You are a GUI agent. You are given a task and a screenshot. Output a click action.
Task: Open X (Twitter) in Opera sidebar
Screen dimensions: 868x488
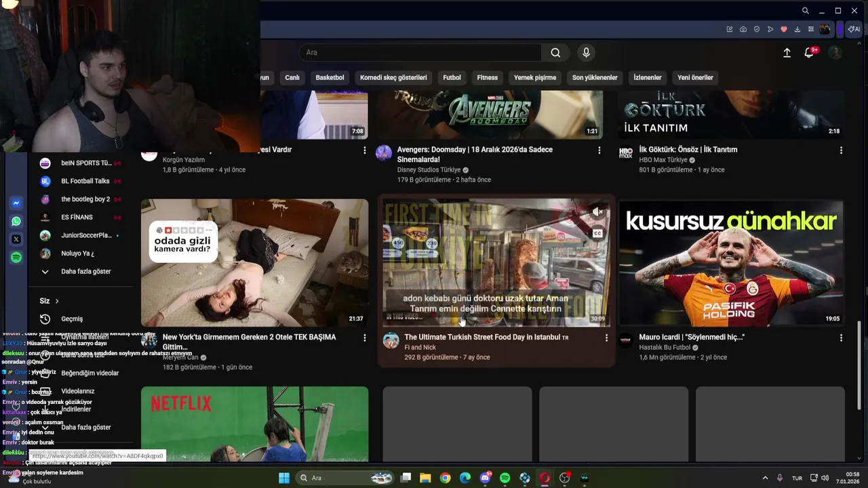[x=16, y=239]
